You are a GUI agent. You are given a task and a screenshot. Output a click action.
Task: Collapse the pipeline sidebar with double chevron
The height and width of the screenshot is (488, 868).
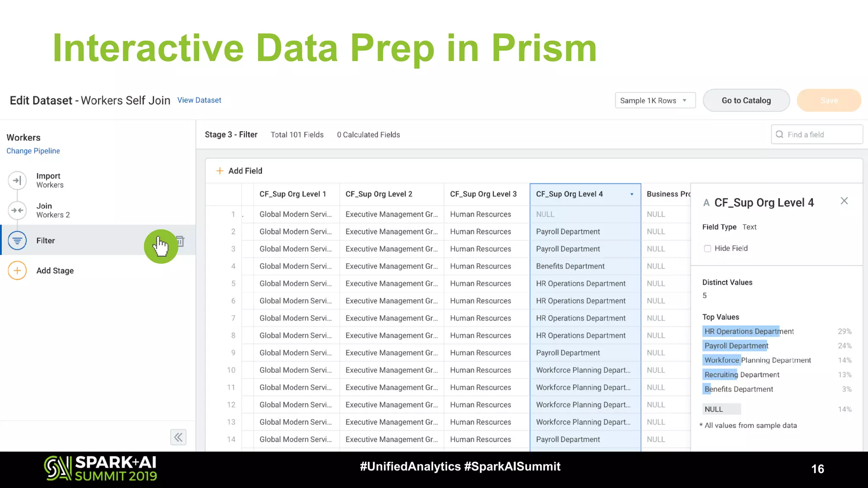click(x=178, y=437)
